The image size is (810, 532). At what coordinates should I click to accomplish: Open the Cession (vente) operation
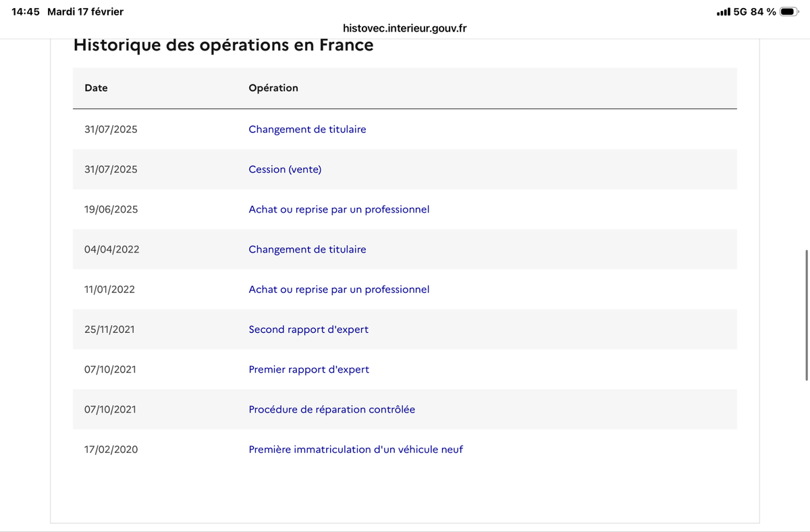click(285, 169)
